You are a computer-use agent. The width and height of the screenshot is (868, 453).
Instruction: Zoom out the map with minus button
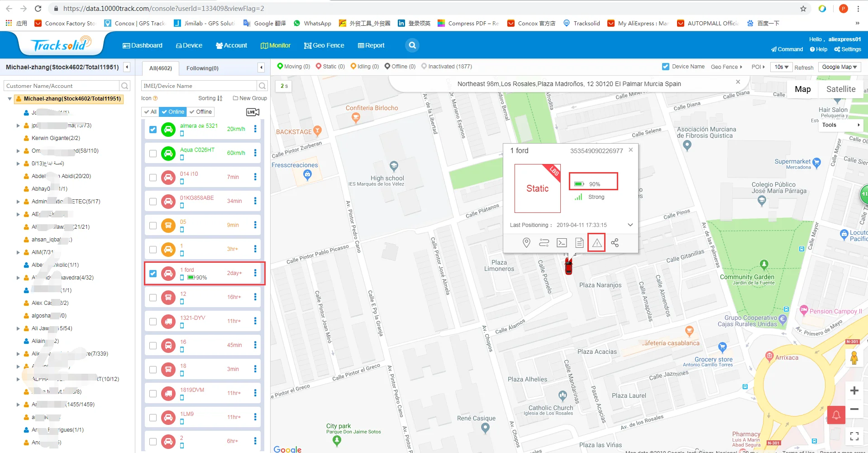(x=854, y=409)
